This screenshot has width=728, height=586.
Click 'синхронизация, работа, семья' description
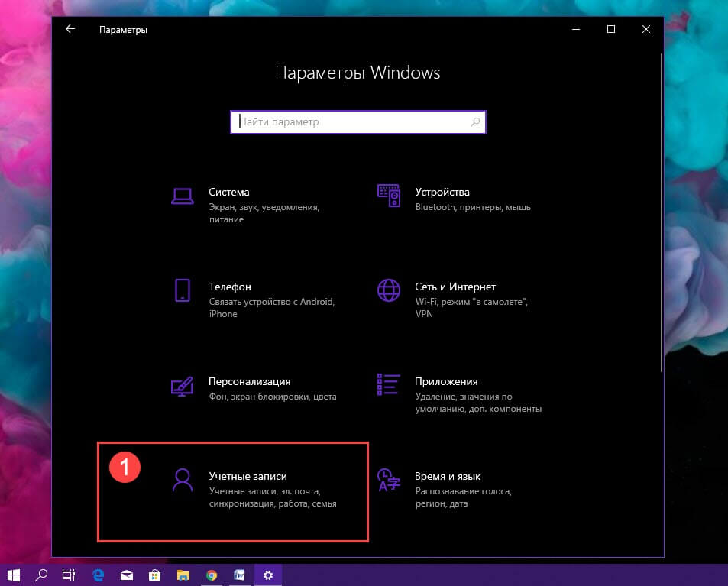273,503
